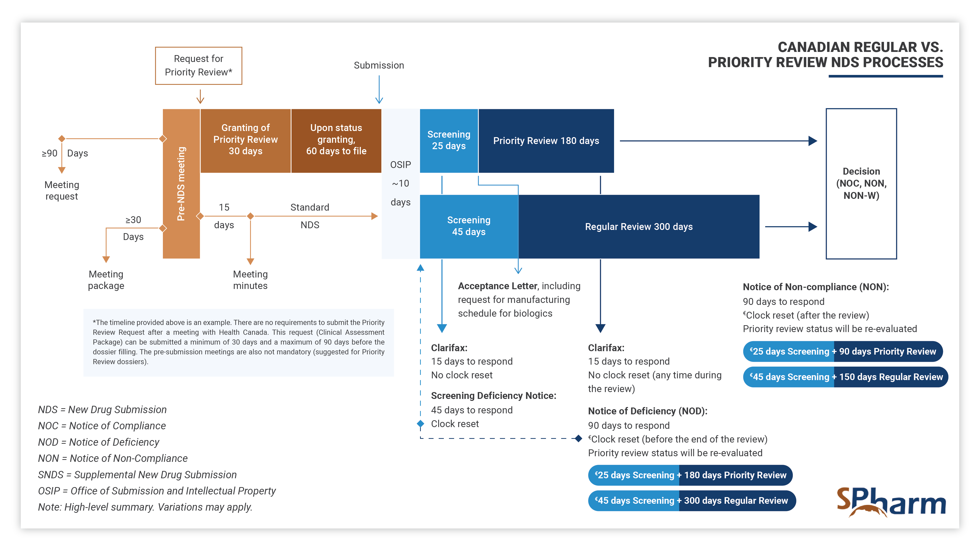Click the 'Acceptance Letter' text
This screenshot has height=551, width=980.
[498, 286]
